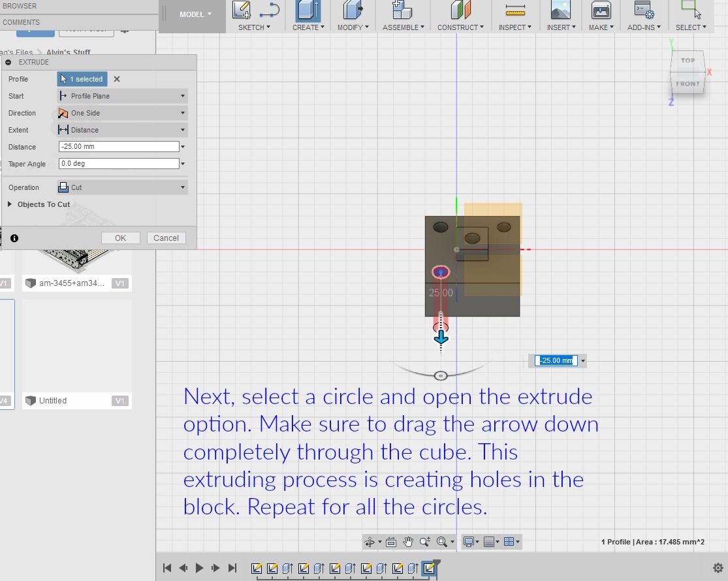Click the Insert image icon in toolbar
This screenshot has width=728, height=581.
click(x=561, y=10)
